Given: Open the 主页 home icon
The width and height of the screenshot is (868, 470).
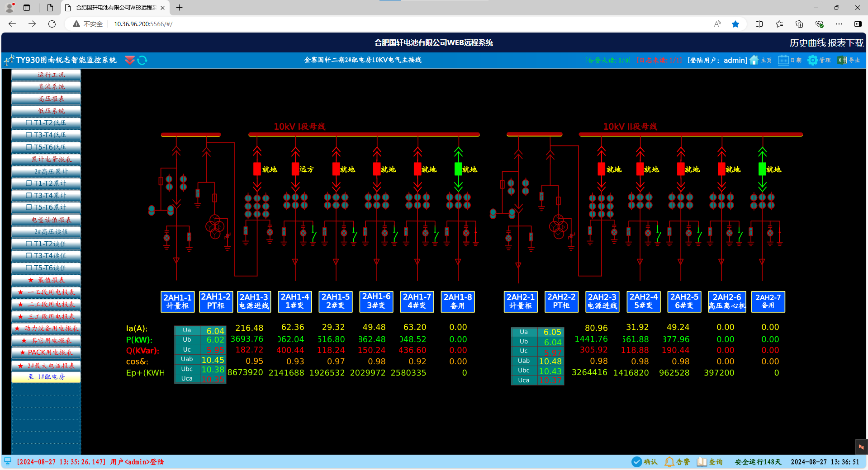Looking at the screenshot, I should pyautogui.click(x=754, y=60).
